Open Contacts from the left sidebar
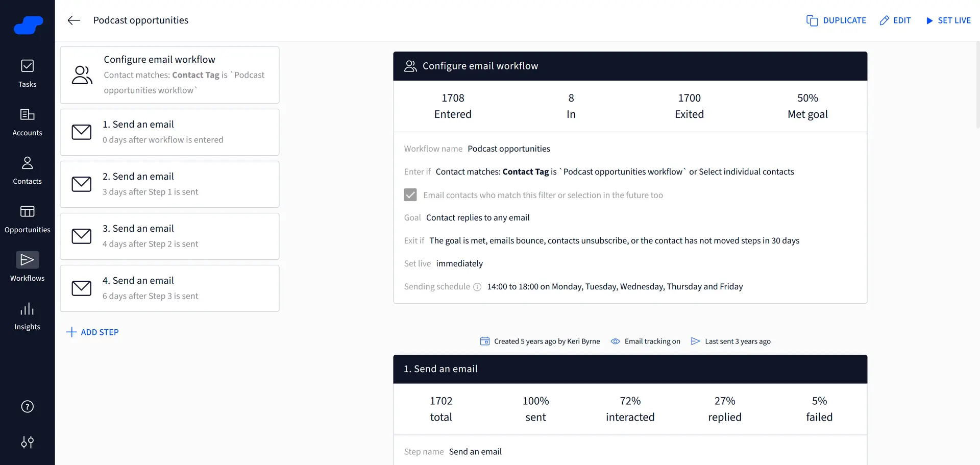The height and width of the screenshot is (465, 980). pyautogui.click(x=27, y=168)
